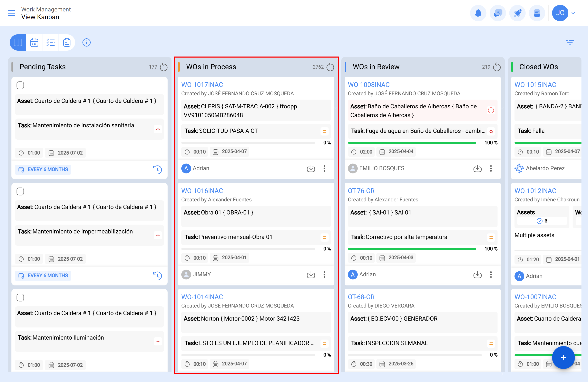Open priority marker on Correctivo por alta temperatura

coord(491,238)
